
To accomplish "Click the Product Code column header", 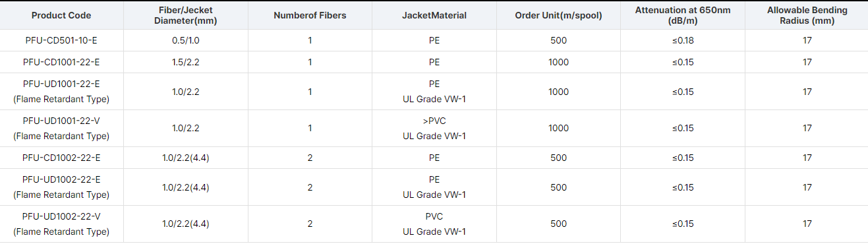I will click(61, 15).
